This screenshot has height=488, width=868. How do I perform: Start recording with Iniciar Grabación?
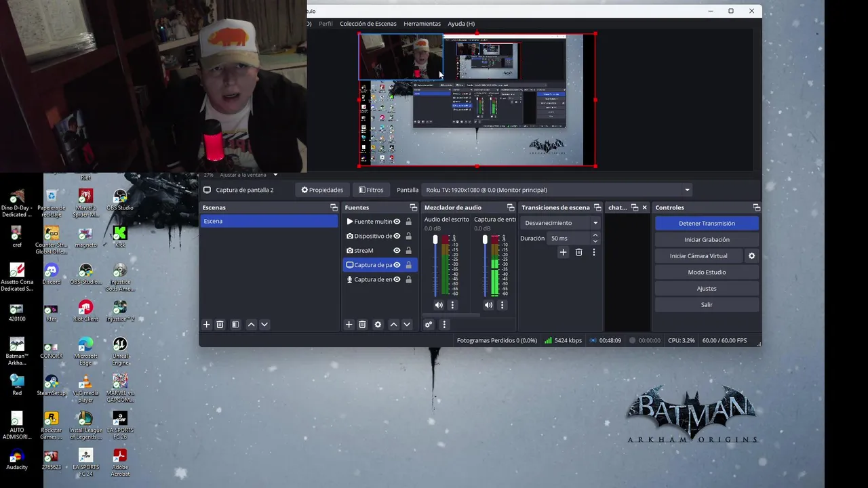[707, 239]
